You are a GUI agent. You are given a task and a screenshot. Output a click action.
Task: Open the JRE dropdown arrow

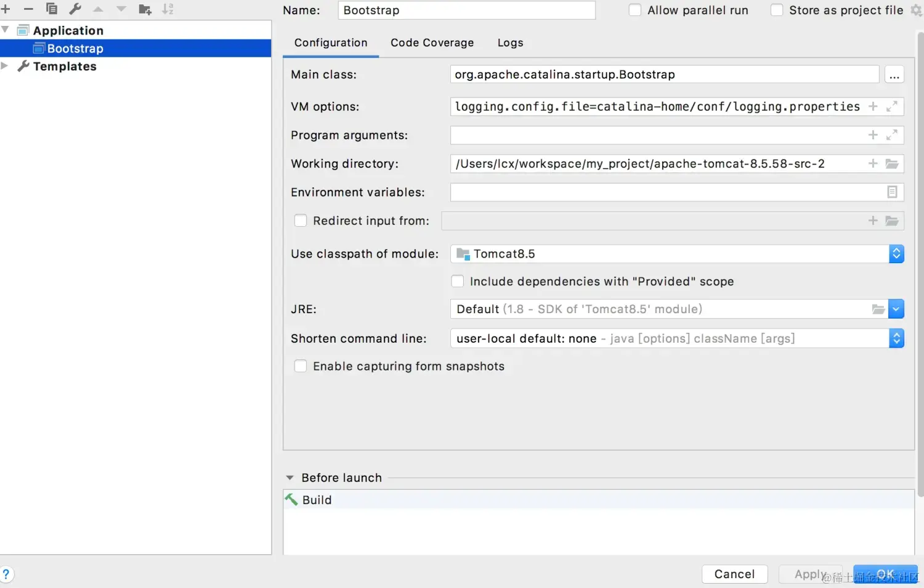(896, 309)
